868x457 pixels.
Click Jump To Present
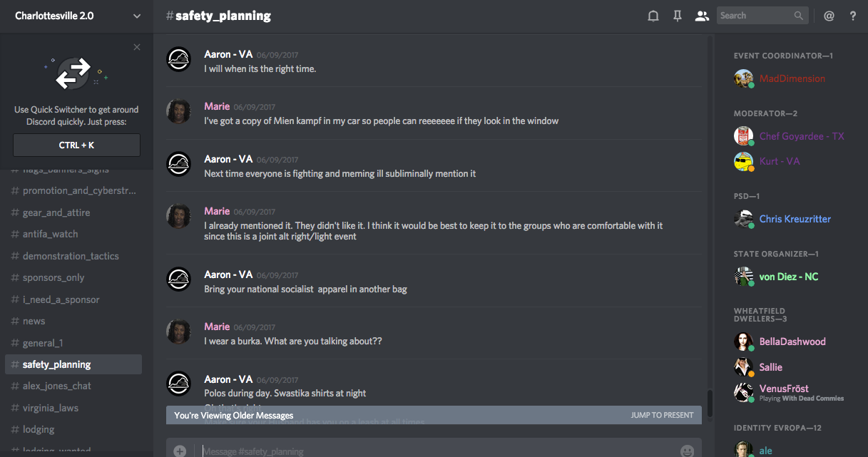pyautogui.click(x=662, y=415)
